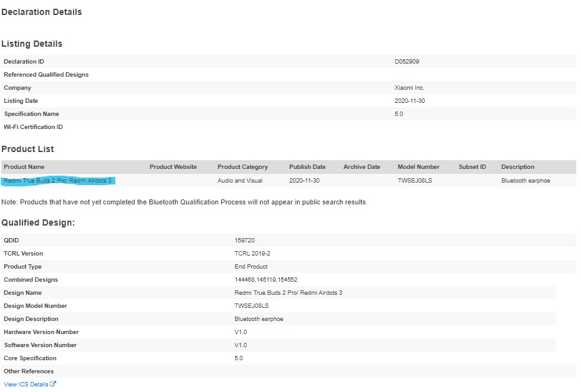Click the Listing Date row label
Screen dimensions: 583x392
point(21,101)
